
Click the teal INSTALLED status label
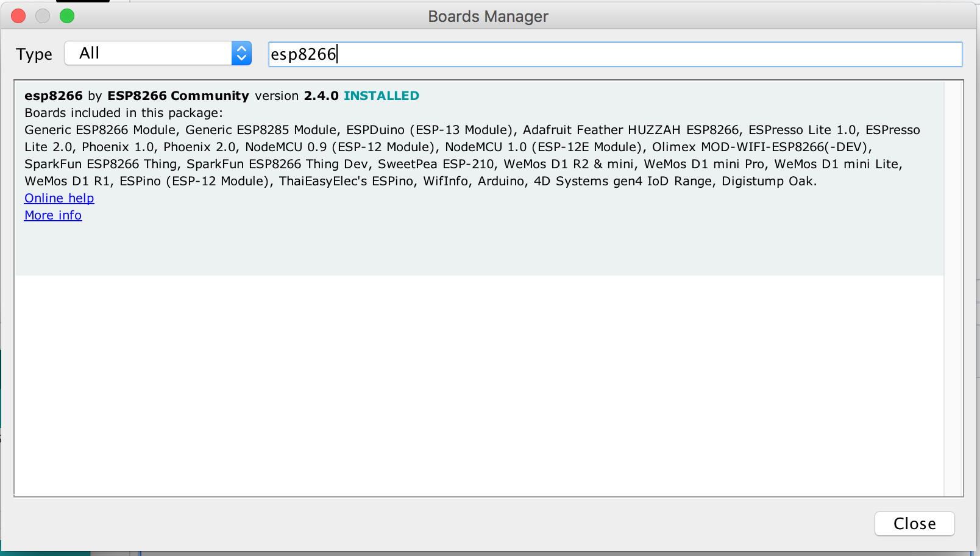click(382, 96)
